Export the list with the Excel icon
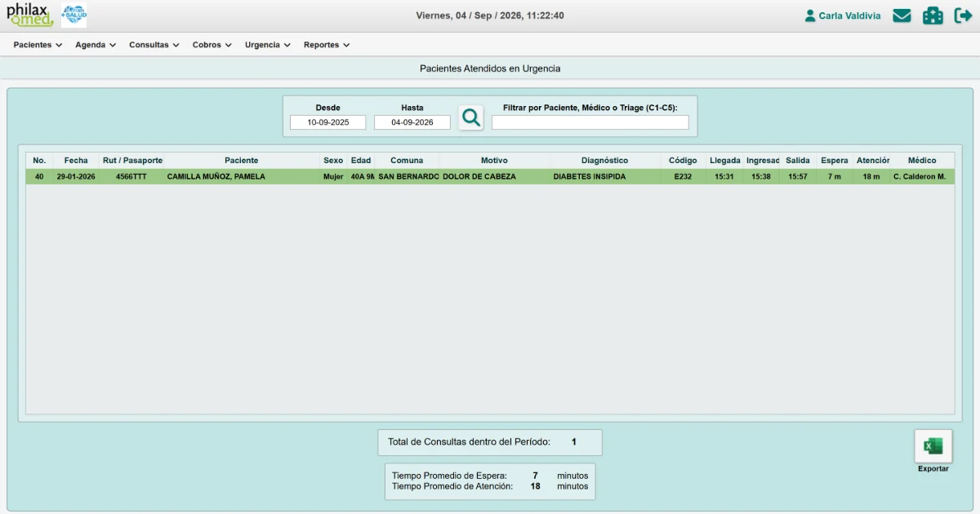The height and width of the screenshot is (514, 980). [x=933, y=445]
